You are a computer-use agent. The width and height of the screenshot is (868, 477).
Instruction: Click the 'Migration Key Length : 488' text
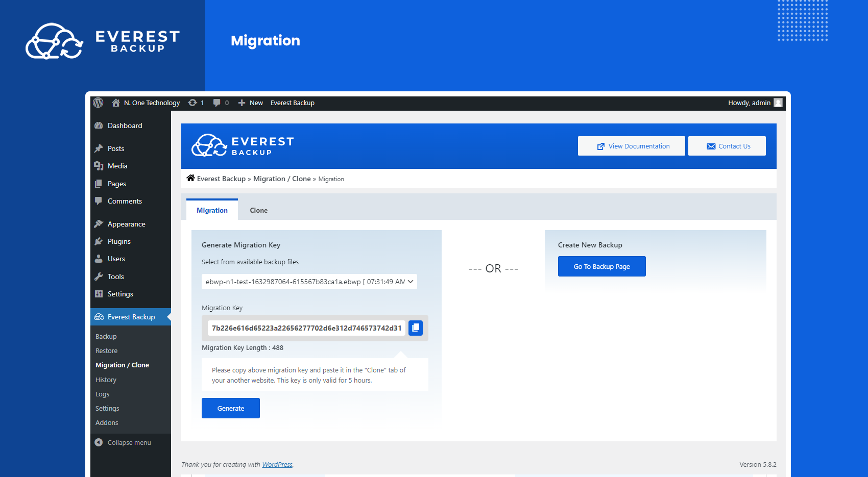point(243,347)
